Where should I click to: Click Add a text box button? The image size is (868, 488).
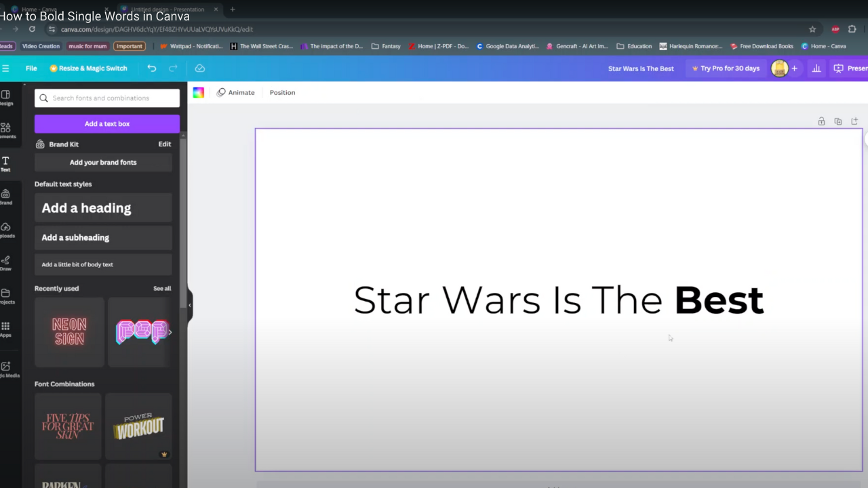[107, 124]
